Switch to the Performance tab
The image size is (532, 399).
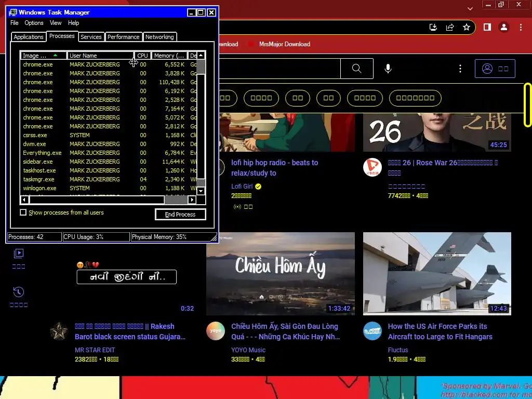[123, 37]
